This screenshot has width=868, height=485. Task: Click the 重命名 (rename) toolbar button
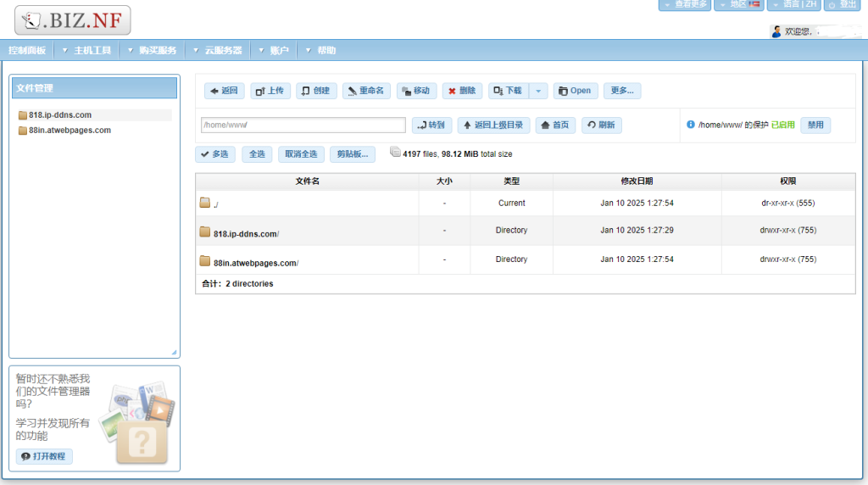(x=366, y=91)
